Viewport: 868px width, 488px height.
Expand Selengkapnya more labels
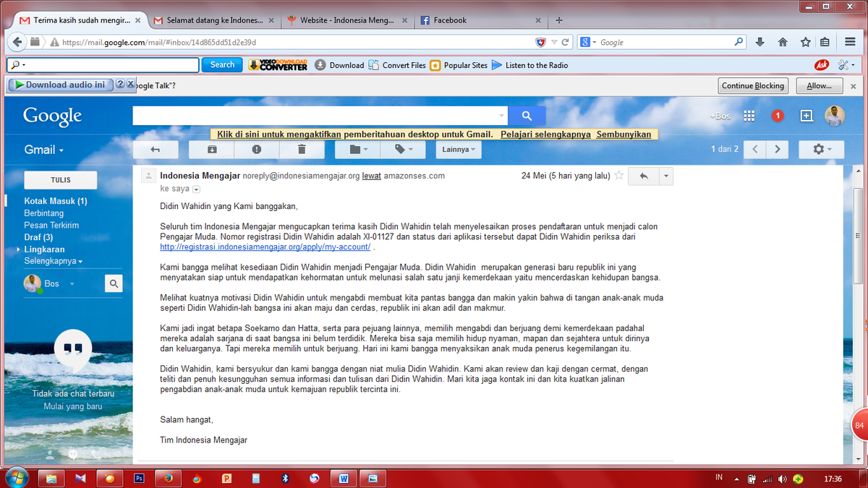(x=54, y=261)
